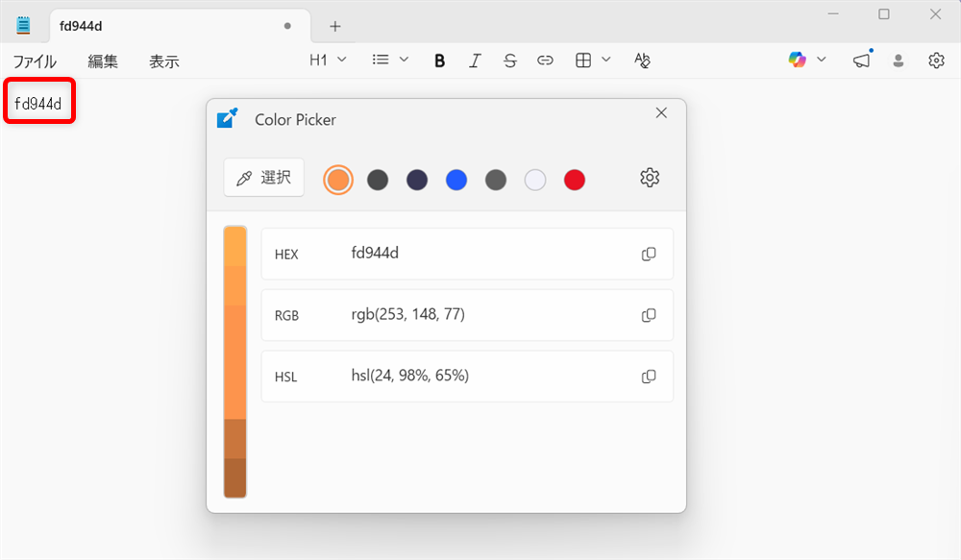Open Copilot from the toolbar
The height and width of the screenshot is (560, 961).
pos(799,60)
